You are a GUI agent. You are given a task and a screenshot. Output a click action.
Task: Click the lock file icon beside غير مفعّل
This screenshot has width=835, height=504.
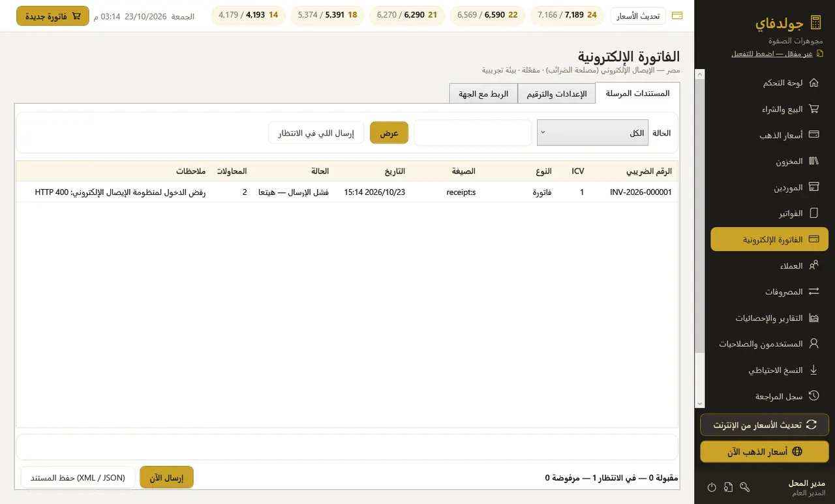point(820,53)
